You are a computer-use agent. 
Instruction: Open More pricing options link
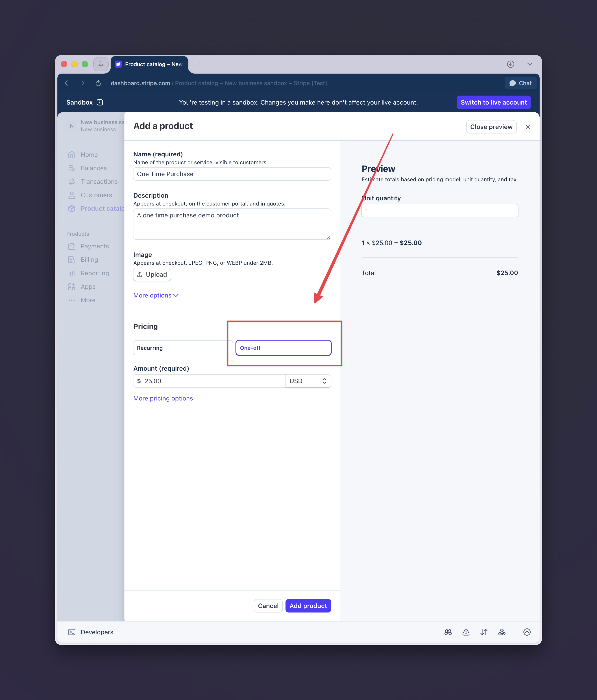tap(163, 398)
